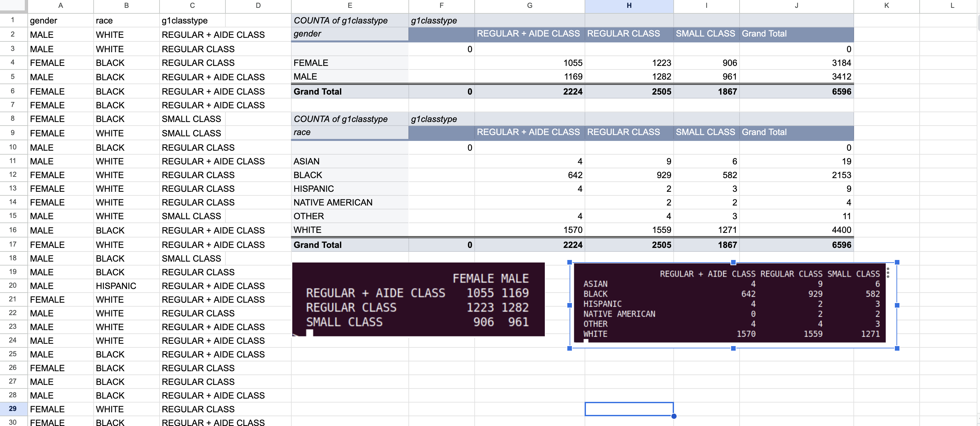The height and width of the screenshot is (426, 980).
Task: Select column A header
Action: [60, 6]
